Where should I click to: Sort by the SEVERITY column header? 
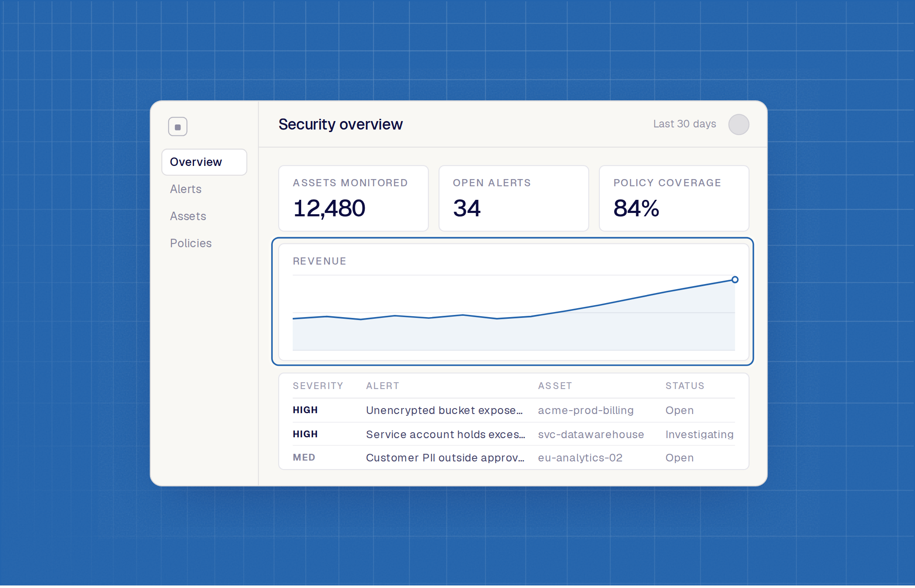pos(318,386)
